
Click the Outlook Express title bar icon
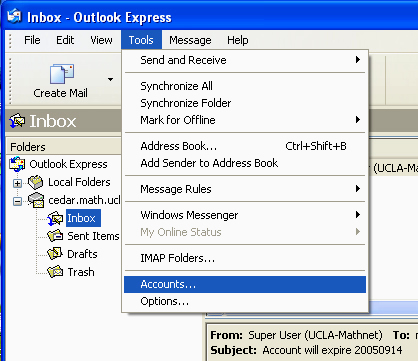pos(14,17)
